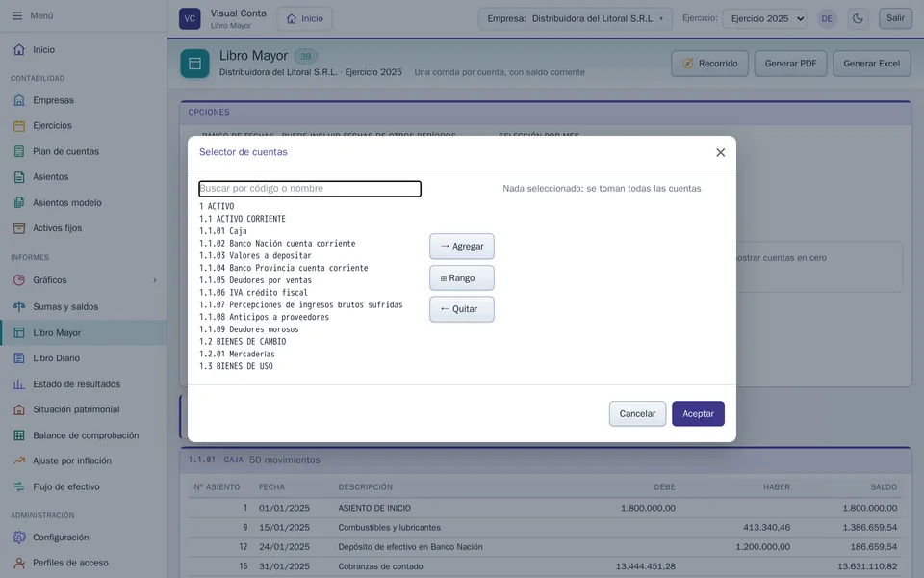This screenshot has width=924, height=578.
Task: Click the Quitar button
Action: pos(462,309)
